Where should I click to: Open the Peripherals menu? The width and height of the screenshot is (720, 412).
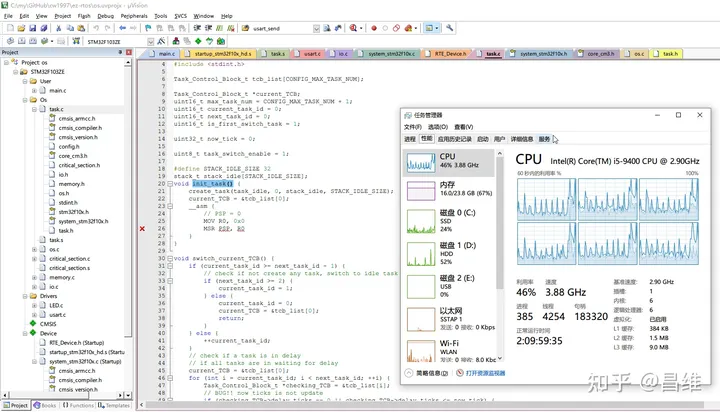(x=134, y=16)
